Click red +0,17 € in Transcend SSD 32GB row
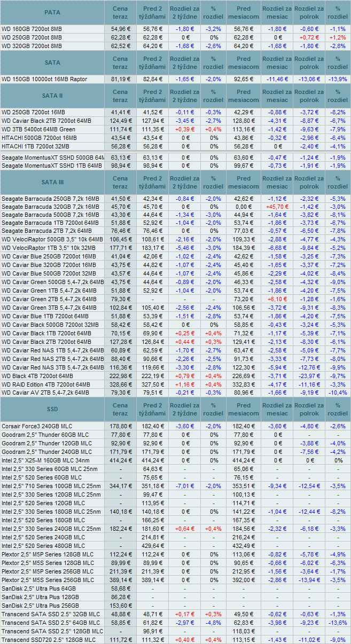This screenshot has width=351, height=644. pyautogui.click(x=184, y=614)
